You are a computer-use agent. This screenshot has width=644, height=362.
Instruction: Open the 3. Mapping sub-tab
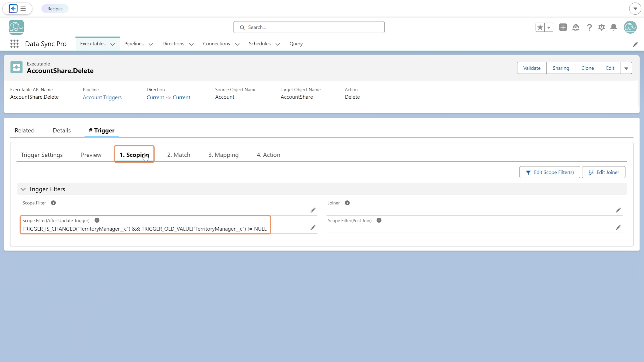coord(224,155)
